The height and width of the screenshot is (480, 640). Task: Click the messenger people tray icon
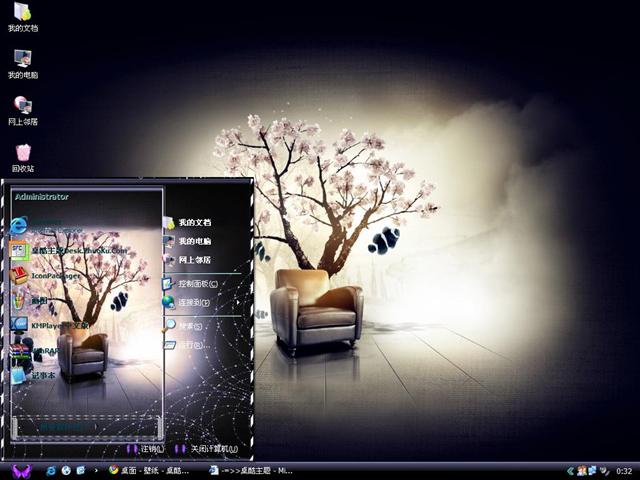[x=582, y=471]
